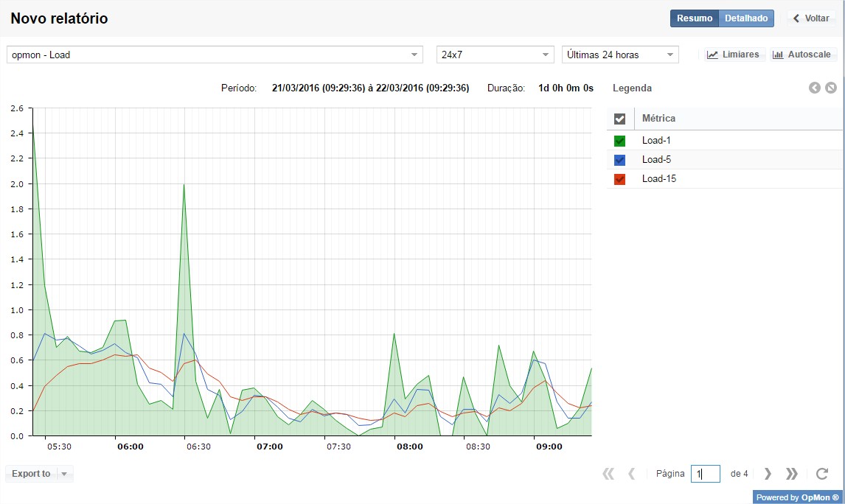The height and width of the screenshot is (504, 845).
Task: Collapse the legend with left arrow icon
Action: (x=815, y=88)
